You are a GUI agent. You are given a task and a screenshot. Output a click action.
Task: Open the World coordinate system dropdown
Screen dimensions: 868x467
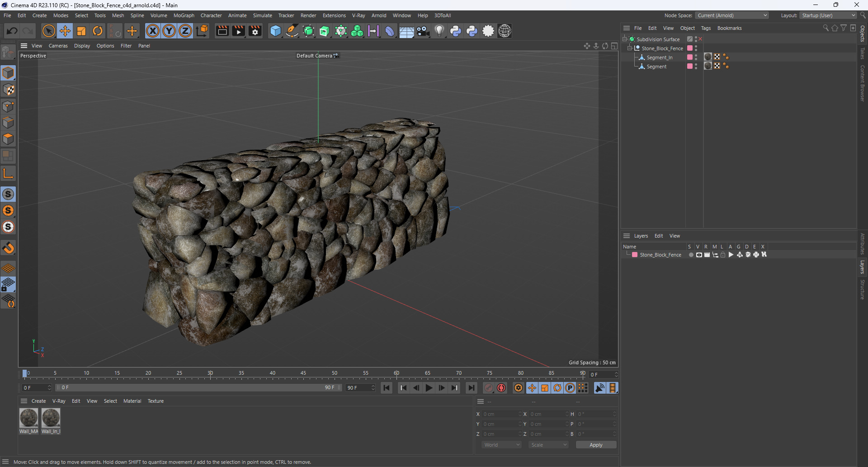502,445
